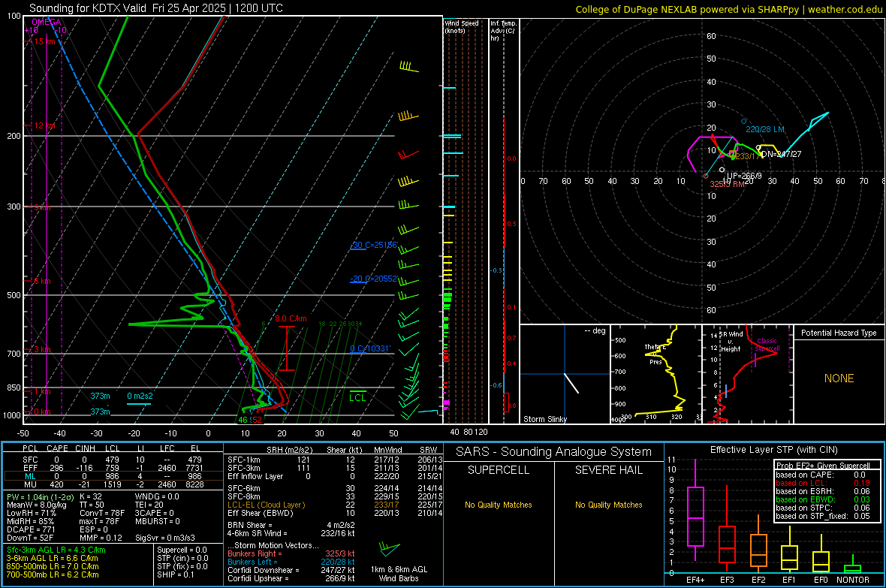Click the -20 C=20552' level label
This screenshot has height=588, width=886.
click(374, 279)
